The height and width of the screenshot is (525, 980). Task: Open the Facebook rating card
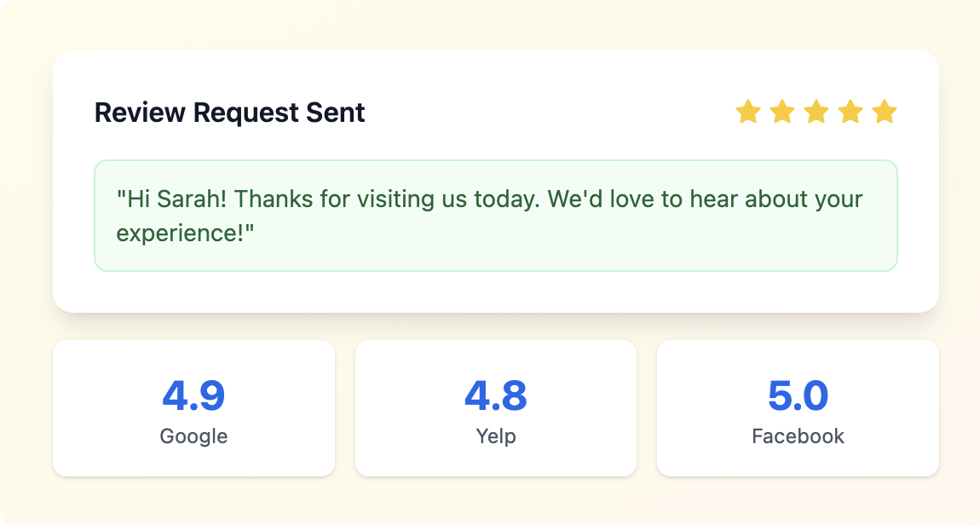798,408
